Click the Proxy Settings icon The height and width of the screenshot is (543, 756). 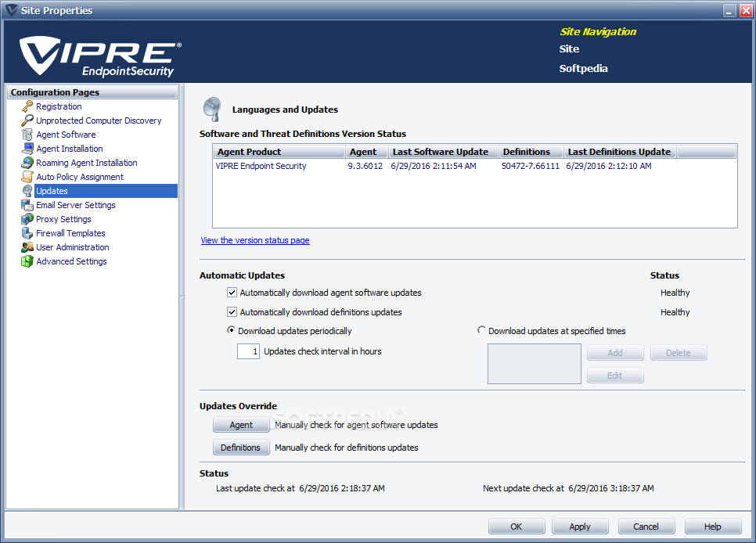[27, 219]
